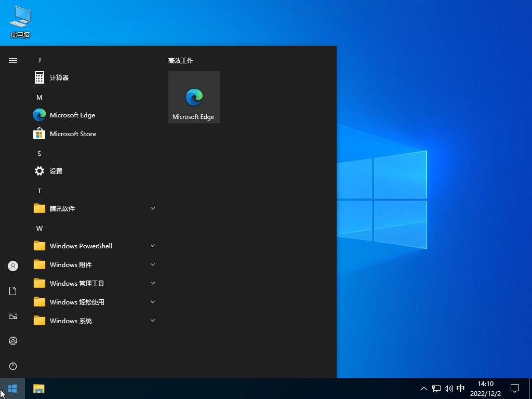Launch Microsoft Edge from the app list
Image resolution: width=532 pixels, height=399 pixels.
(x=72, y=115)
